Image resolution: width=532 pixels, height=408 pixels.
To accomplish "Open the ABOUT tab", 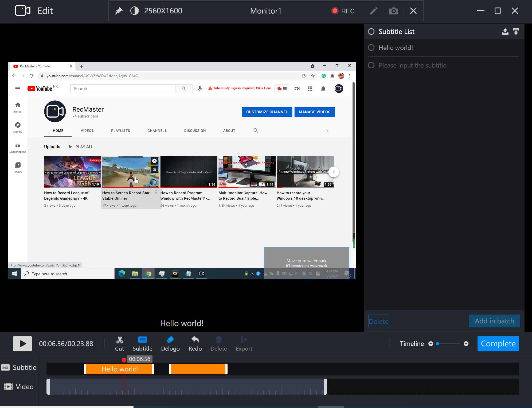I will pyautogui.click(x=229, y=131).
